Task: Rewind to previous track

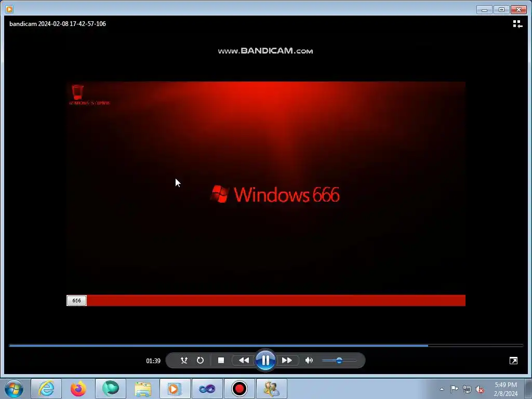Action: [x=244, y=361]
